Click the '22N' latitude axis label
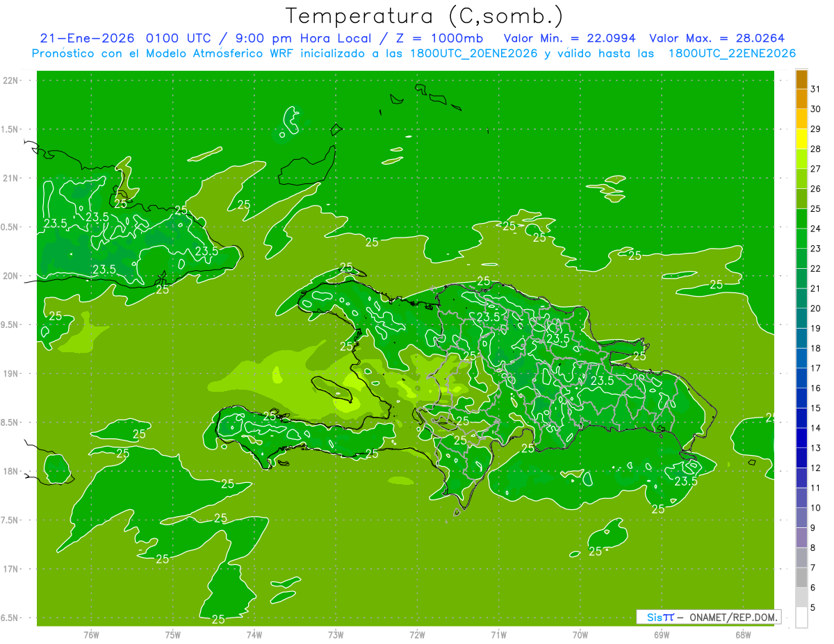 point(11,81)
